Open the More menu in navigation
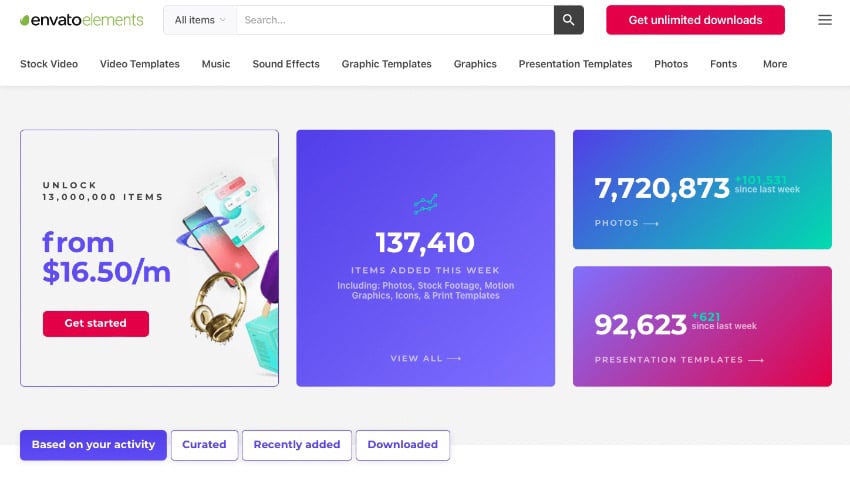The width and height of the screenshot is (850, 491). point(774,64)
